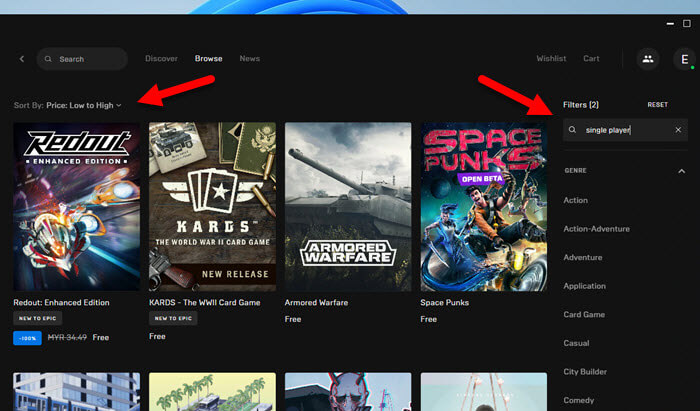Click the Space Punks title text
The width and height of the screenshot is (700, 411).
pyautogui.click(x=444, y=303)
